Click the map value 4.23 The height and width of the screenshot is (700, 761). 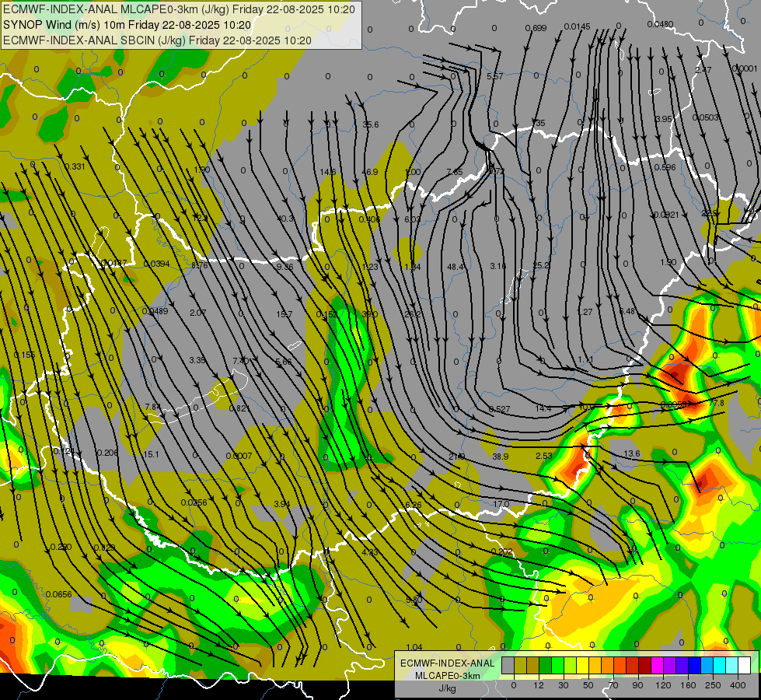coord(370,552)
